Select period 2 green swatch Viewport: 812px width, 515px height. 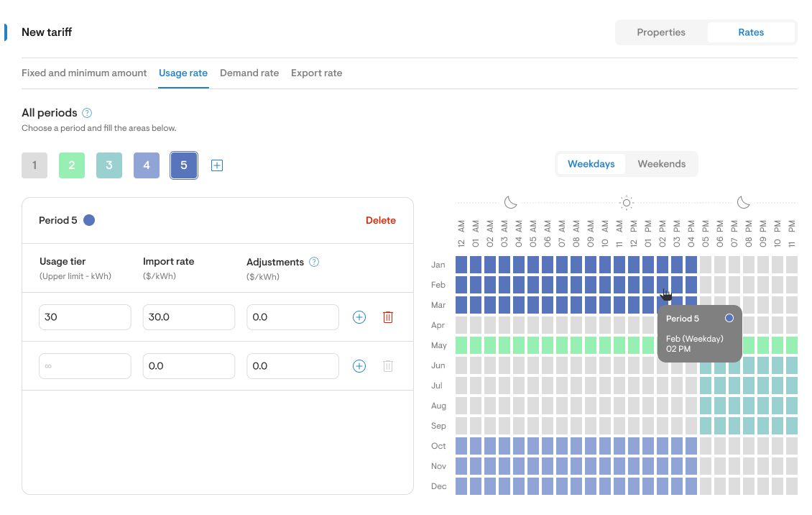point(72,165)
